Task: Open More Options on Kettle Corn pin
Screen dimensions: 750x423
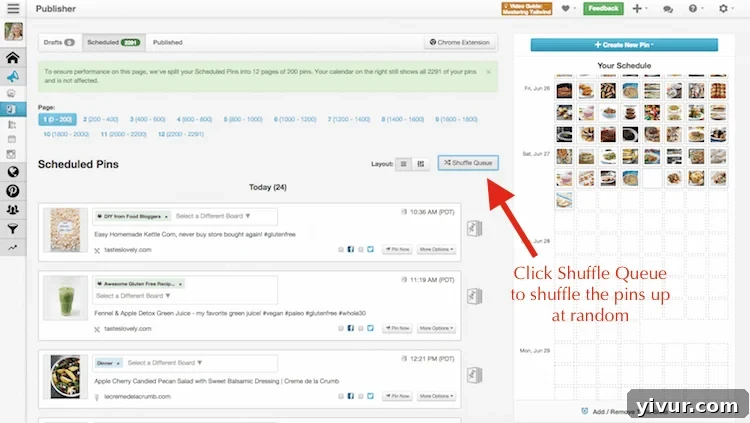Action: tap(437, 248)
